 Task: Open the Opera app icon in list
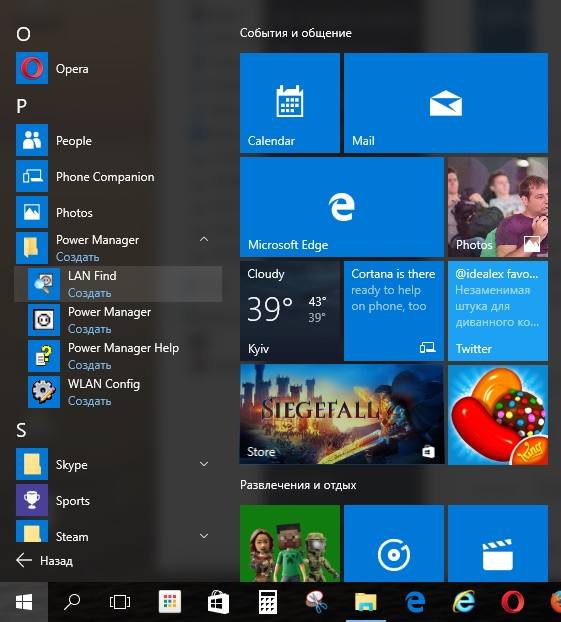click(x=32, y=68)
